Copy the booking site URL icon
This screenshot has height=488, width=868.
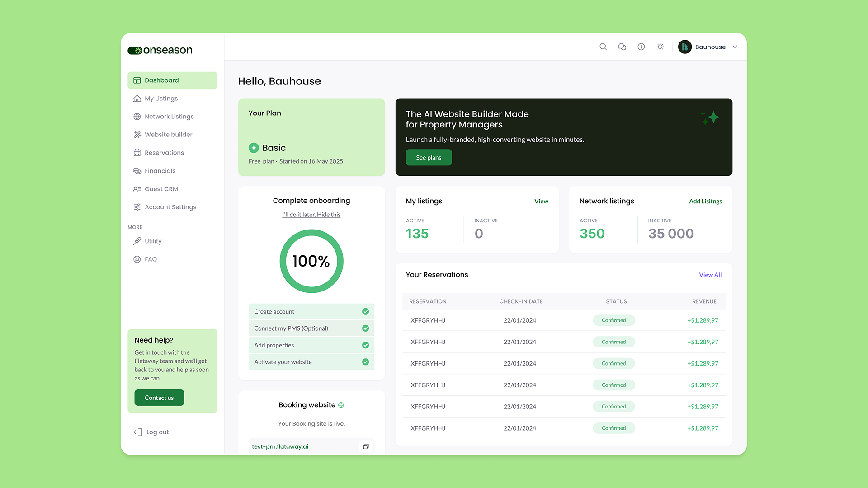pos(366,446)
